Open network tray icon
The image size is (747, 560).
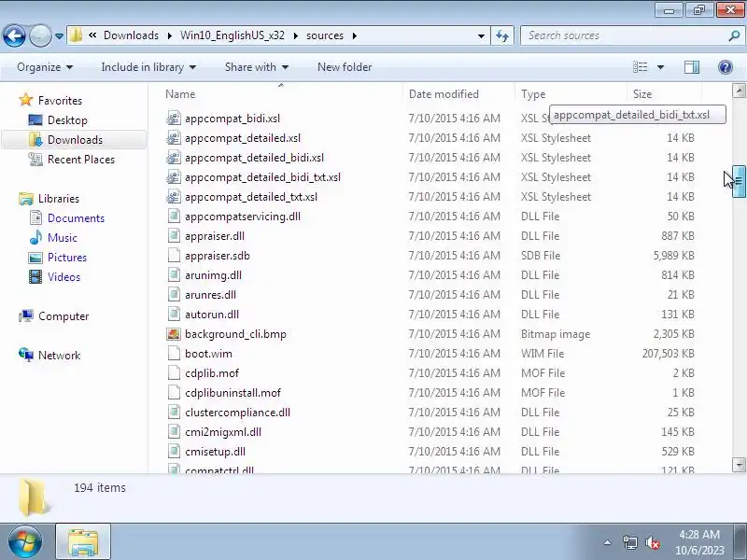click(629, 542)
